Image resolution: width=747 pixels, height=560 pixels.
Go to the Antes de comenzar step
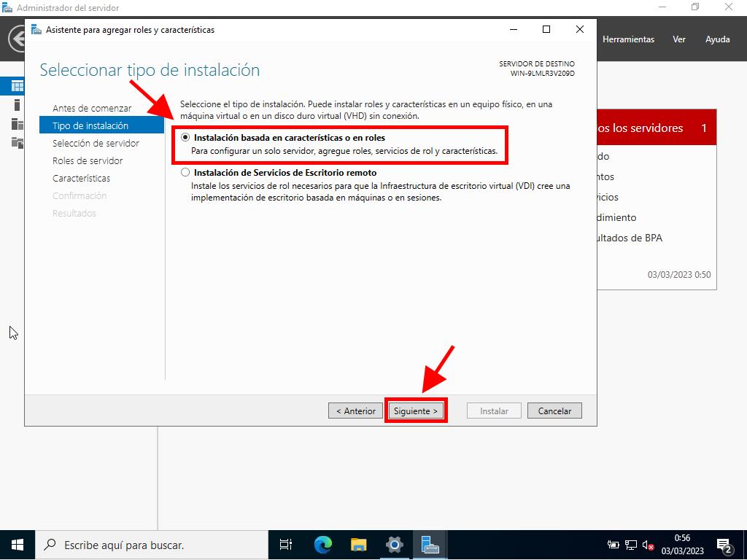[92, 108]
